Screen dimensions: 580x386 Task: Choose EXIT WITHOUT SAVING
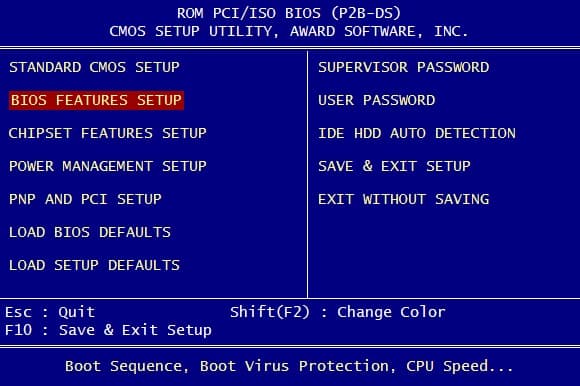click(x=404, y=199)
